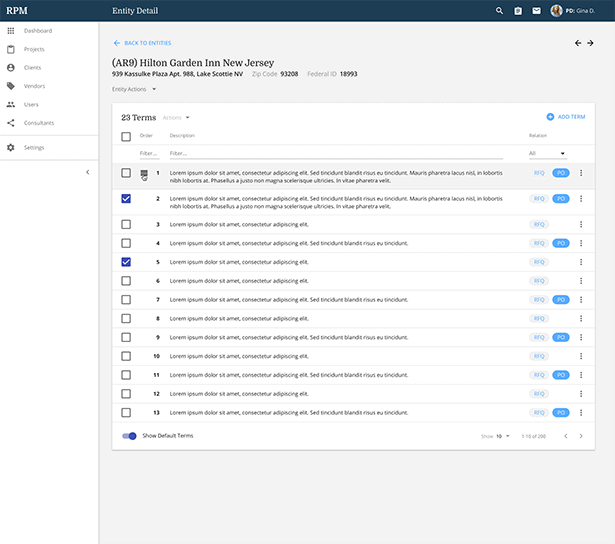Collapse the sidebar with the chevron
This screenshot has width=615, height=544.
coord(87,172)
